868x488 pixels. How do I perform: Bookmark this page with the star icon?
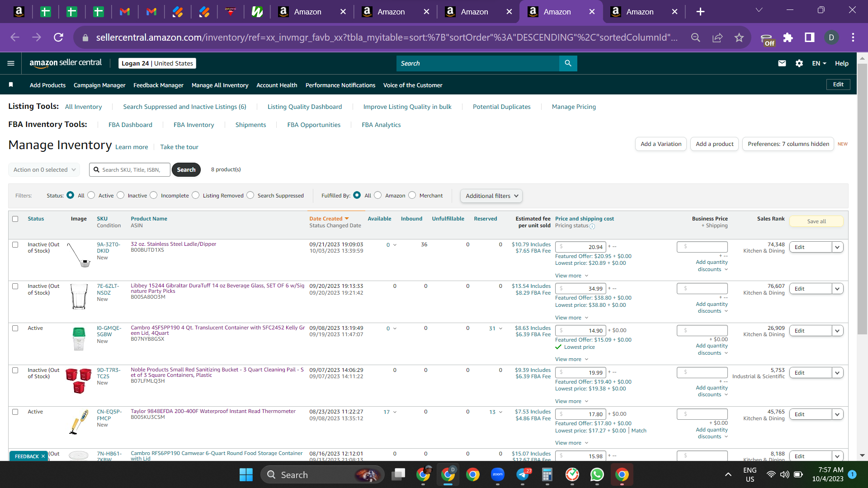739,38
